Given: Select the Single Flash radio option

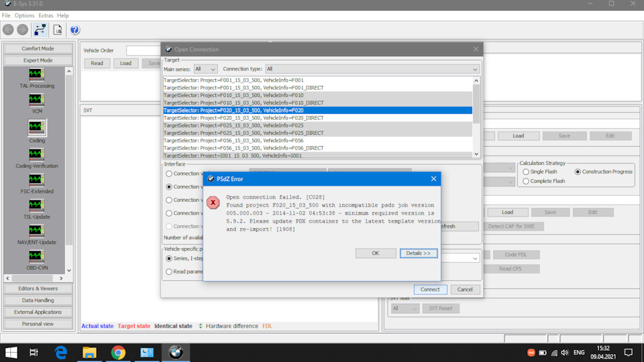Looking at the screenshot, I should tap(526, 172).
